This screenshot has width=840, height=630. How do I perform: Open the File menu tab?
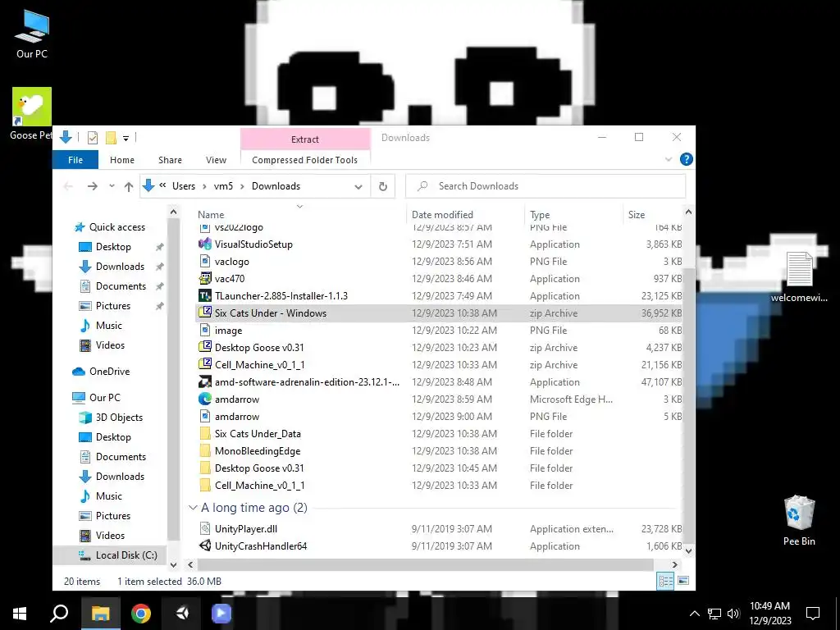coord(75,160)
